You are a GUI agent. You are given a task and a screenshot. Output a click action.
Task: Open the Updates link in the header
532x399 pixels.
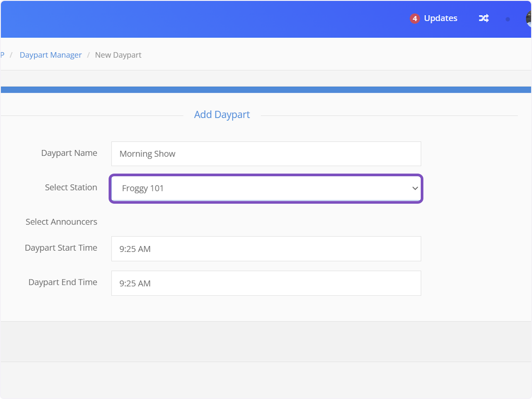pyautogui.click(x=440, y=18)
